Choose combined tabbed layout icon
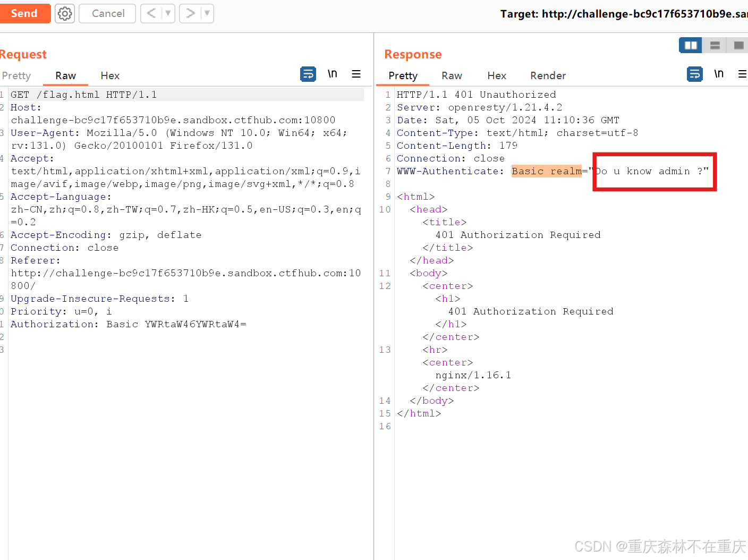Viewport: 748px width, 560px height. (738, 45)
